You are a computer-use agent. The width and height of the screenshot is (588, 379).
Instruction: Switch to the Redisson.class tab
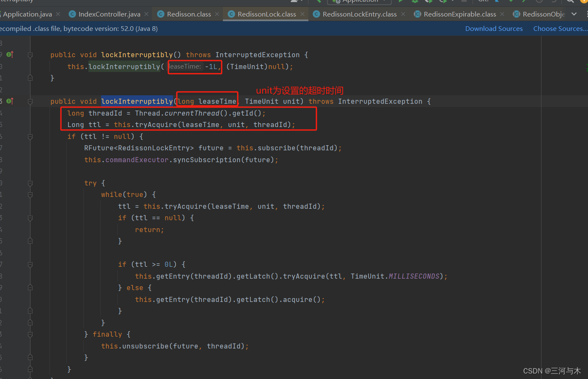coord(189,14)
